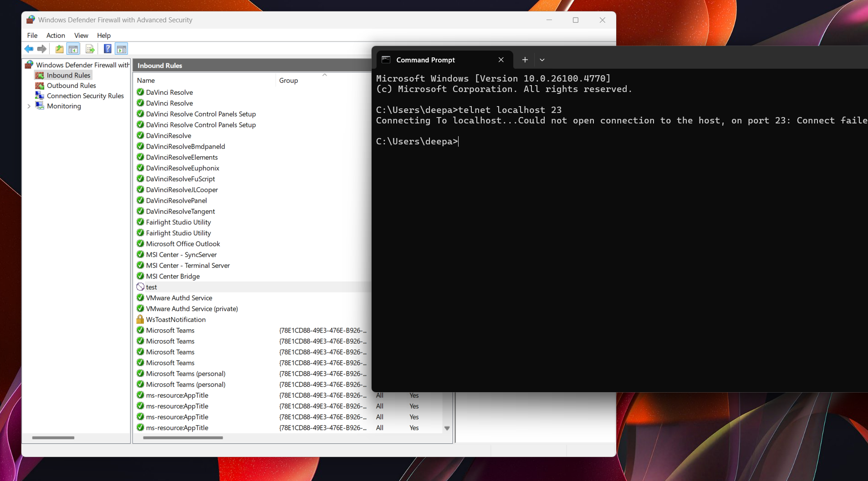Click the Firewall app icon in title bar
Viewport: 868px width, 481px height.
(31, 20)
